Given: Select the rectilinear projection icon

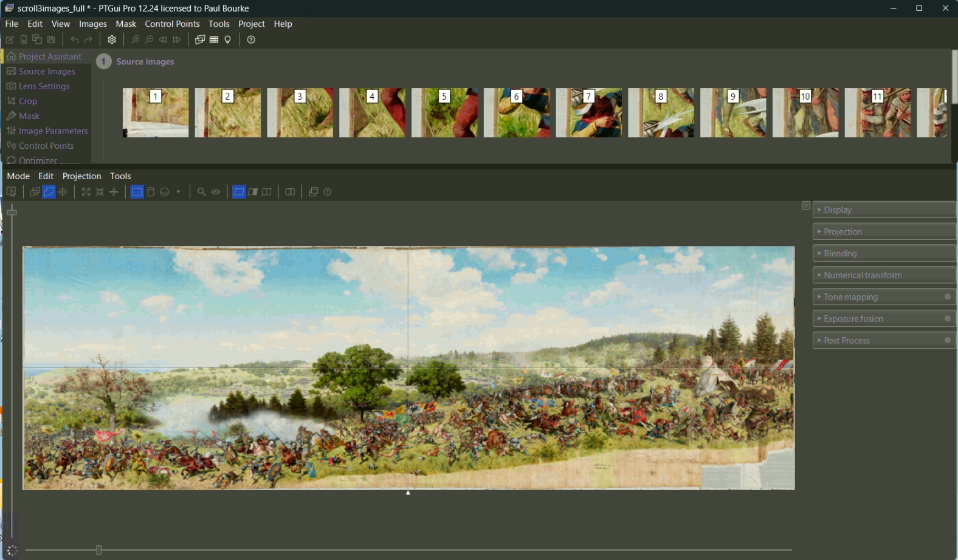Looking at the screenshot, I should coord(137,192).
